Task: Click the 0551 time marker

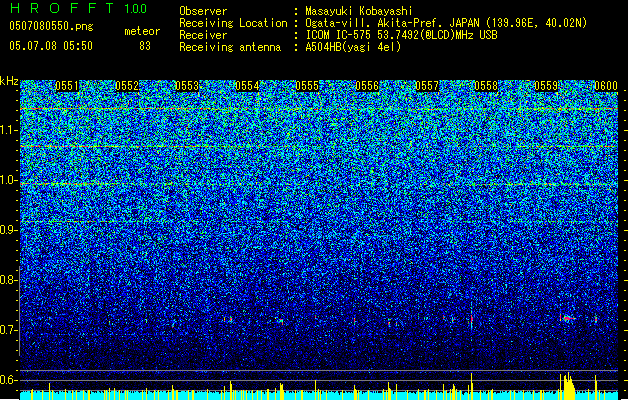Action: [x=67, y=86]
